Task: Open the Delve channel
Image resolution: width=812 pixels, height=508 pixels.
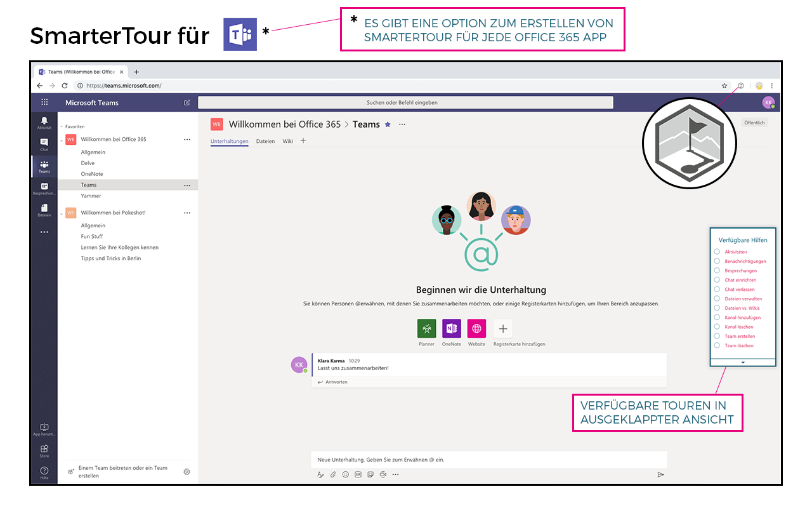Action: click(88, 163)
